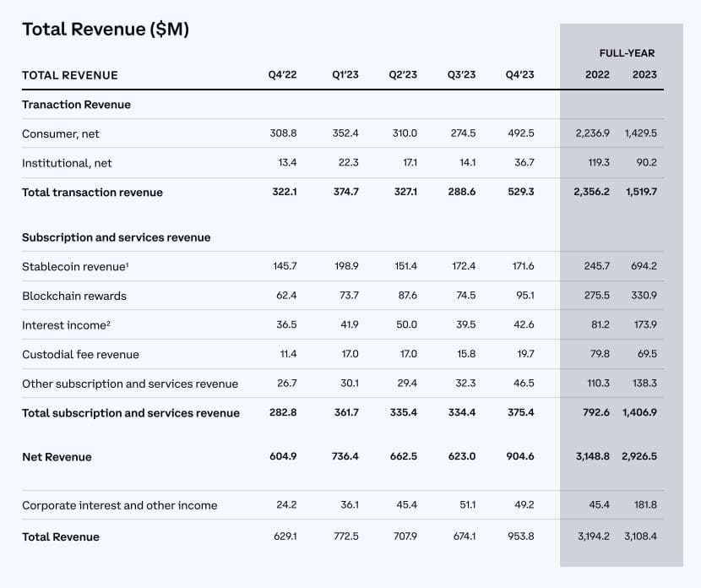Click the Q3'23 column header
The width and height of the screenshot is (701, 588).
pos(461,75)
